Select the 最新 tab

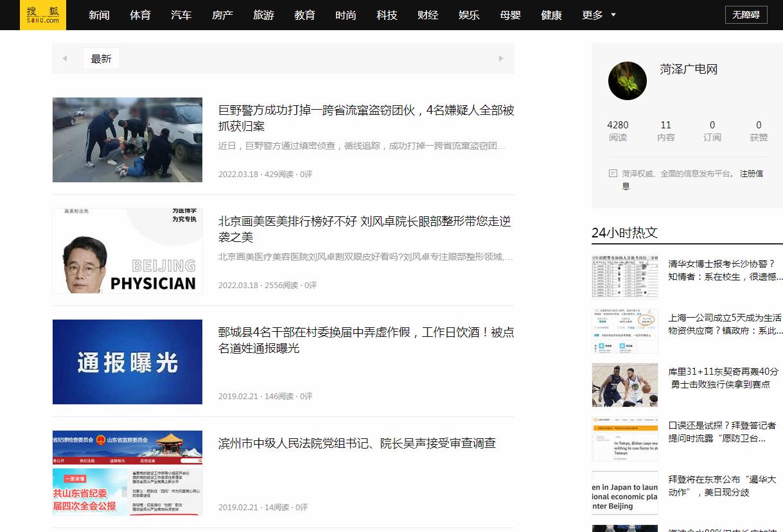coord(101,58)
